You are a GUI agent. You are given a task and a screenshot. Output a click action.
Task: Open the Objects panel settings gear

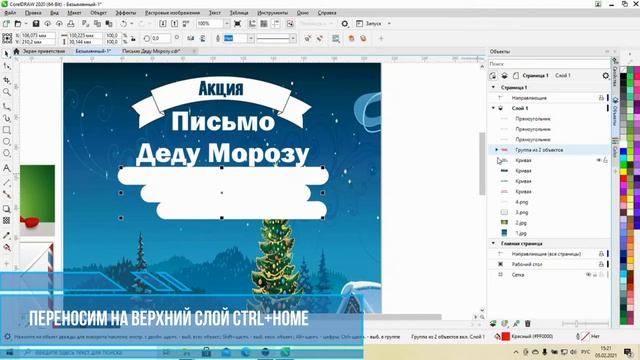pyautogui.click(x=606, y=76)
